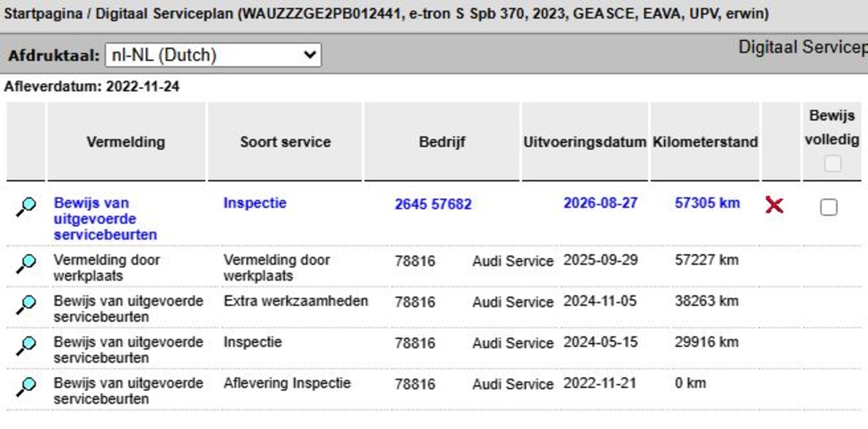Click the 57305 km mileage link

pyautogui.click(x=707, y=203)
